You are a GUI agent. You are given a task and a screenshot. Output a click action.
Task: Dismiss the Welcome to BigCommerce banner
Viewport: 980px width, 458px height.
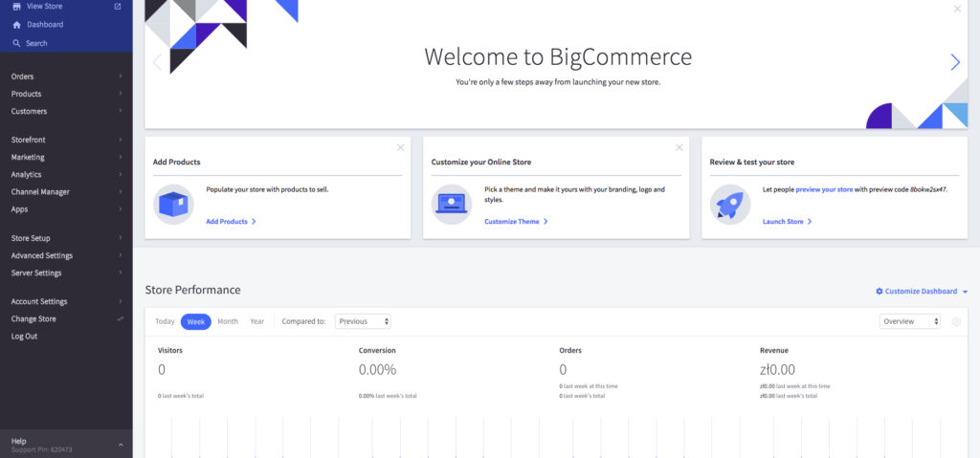[x=957, y=9]
